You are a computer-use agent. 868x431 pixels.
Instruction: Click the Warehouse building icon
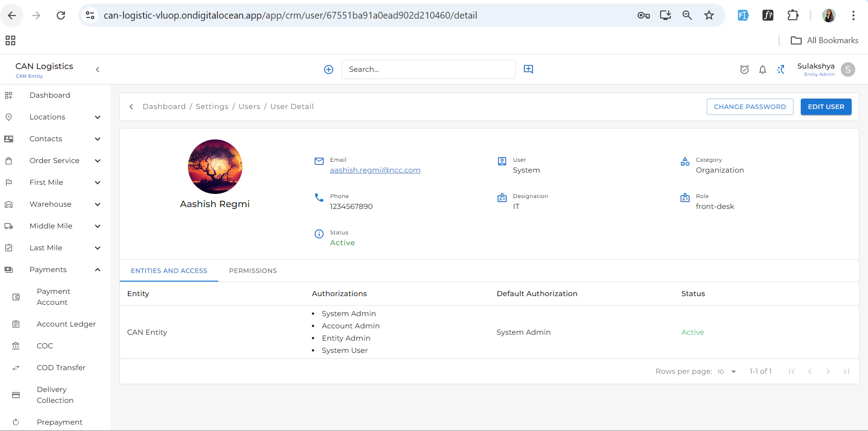point(9,204)
